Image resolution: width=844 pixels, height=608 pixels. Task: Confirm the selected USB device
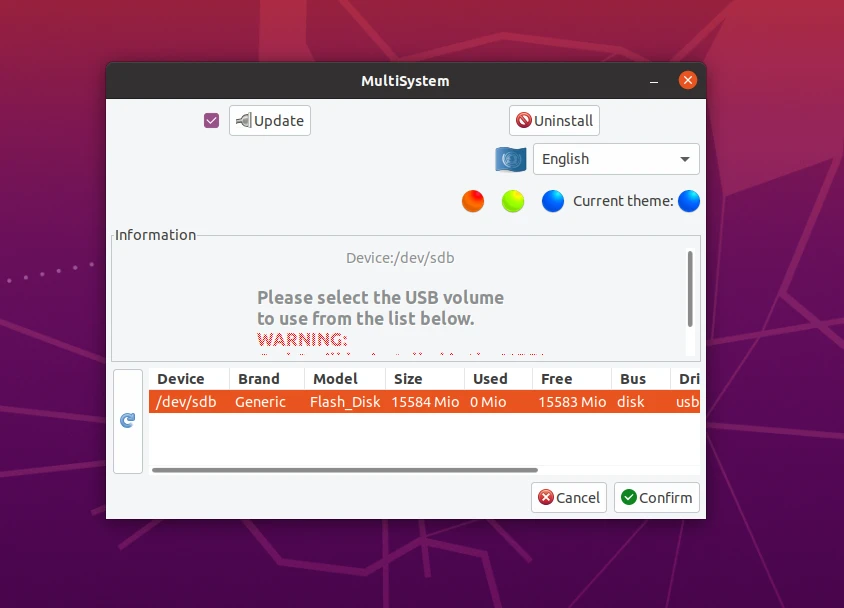[657, 497]
